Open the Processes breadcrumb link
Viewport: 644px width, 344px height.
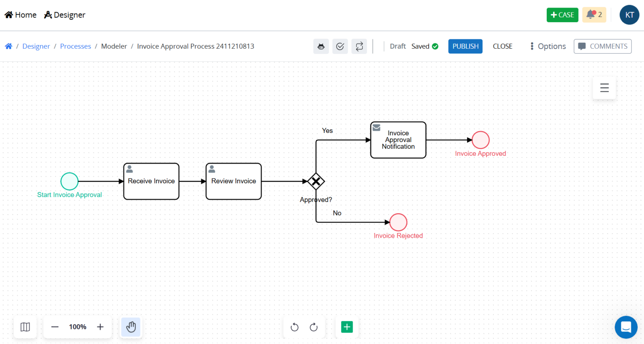click(75, 46)
